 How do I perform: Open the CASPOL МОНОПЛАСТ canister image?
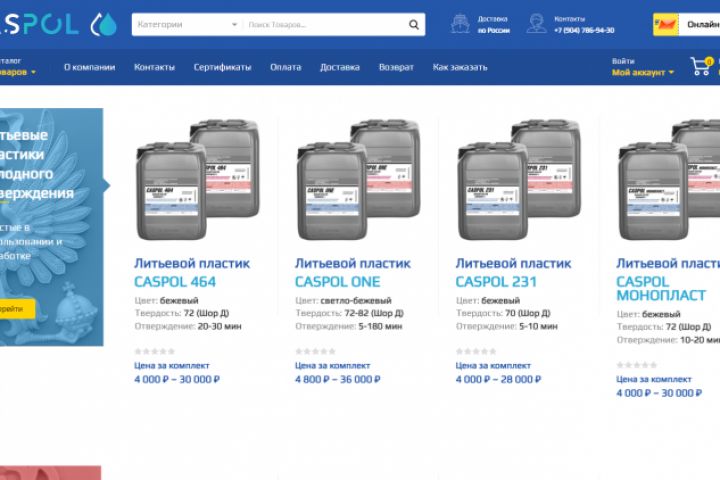[x=669, y=179]
